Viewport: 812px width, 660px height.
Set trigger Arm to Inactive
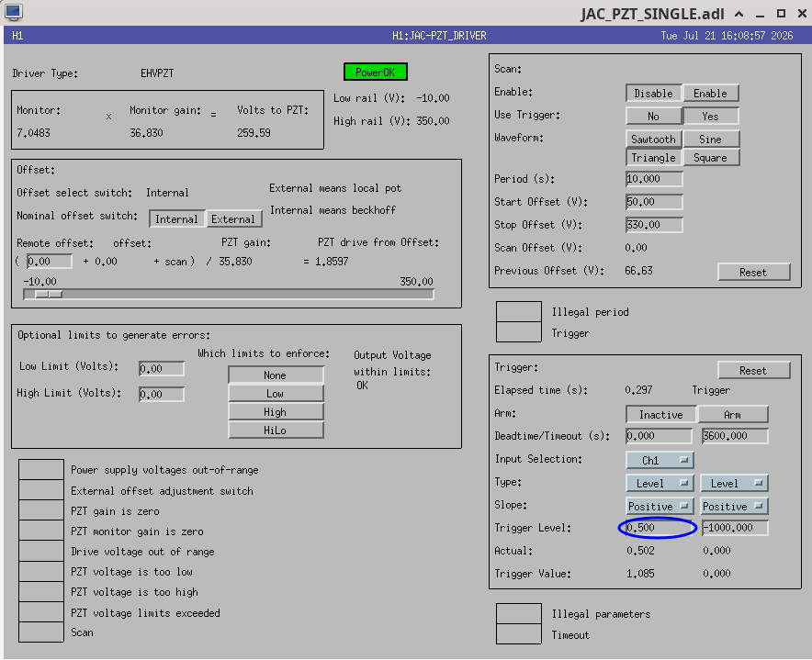click(660, 415)
